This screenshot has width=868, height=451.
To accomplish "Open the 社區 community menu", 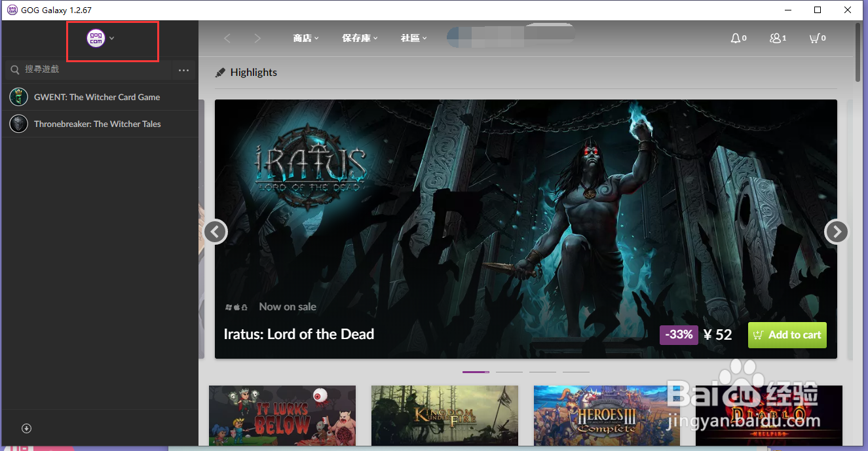I will pos(413,39).
